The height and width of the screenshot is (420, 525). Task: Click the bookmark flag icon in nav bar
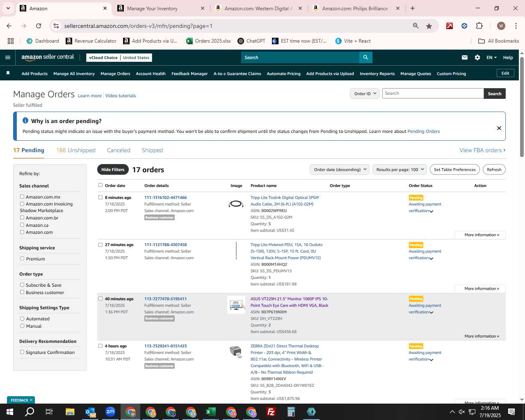[x=8, y=73]
